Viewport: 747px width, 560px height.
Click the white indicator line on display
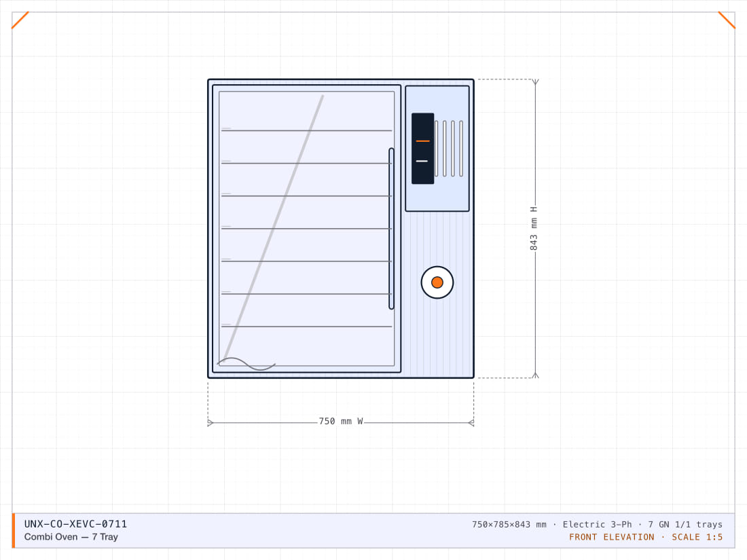pos(422,161)
